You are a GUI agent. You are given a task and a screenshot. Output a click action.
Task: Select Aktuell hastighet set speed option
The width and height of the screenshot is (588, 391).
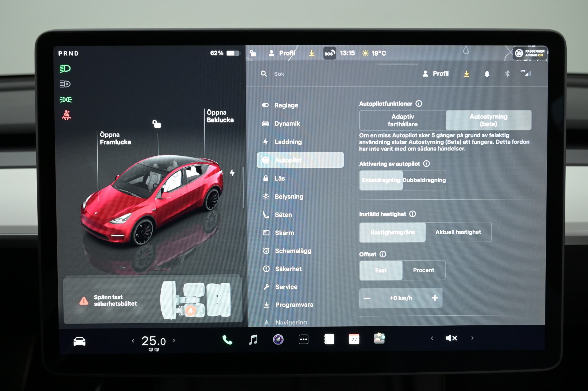[458, 232]
